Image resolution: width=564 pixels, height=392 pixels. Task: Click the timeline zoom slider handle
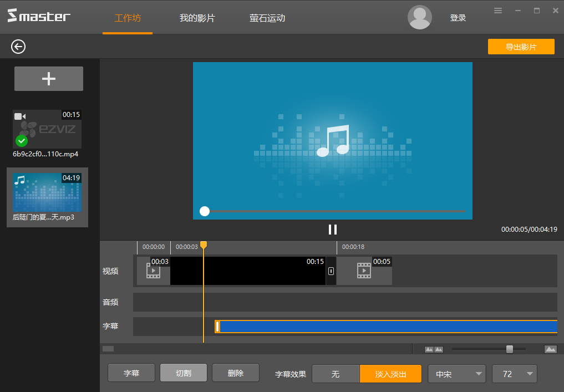509,349
